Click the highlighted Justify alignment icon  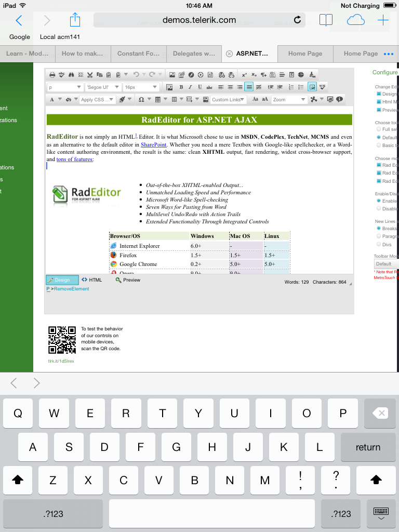pyautogui.click(x=249, y=87)
